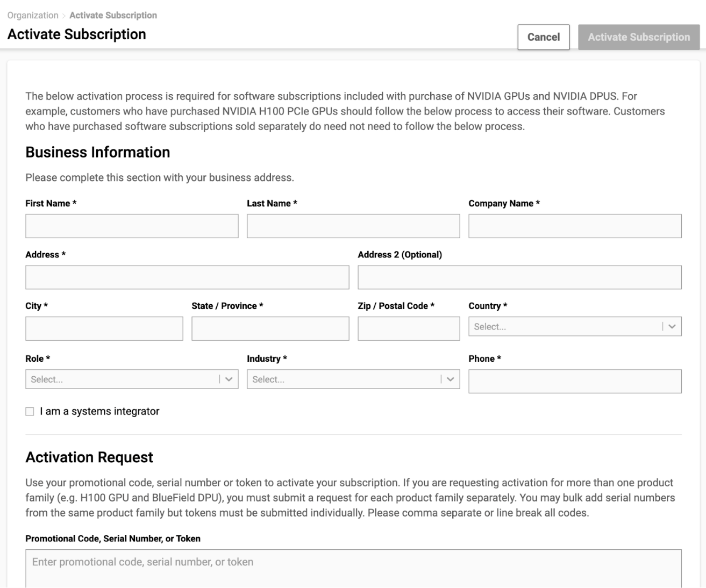Select the Company Name input
The image size is (706, 588).
tap(575, 226)
